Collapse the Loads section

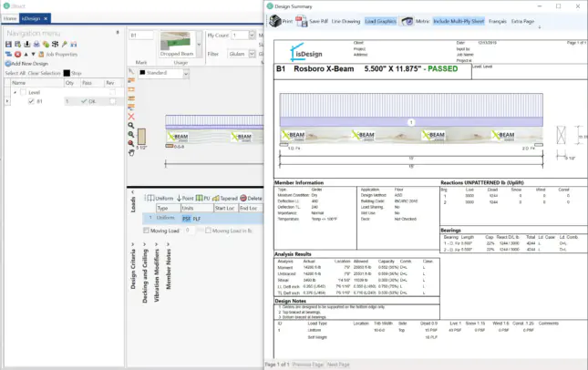pos(132,191)
